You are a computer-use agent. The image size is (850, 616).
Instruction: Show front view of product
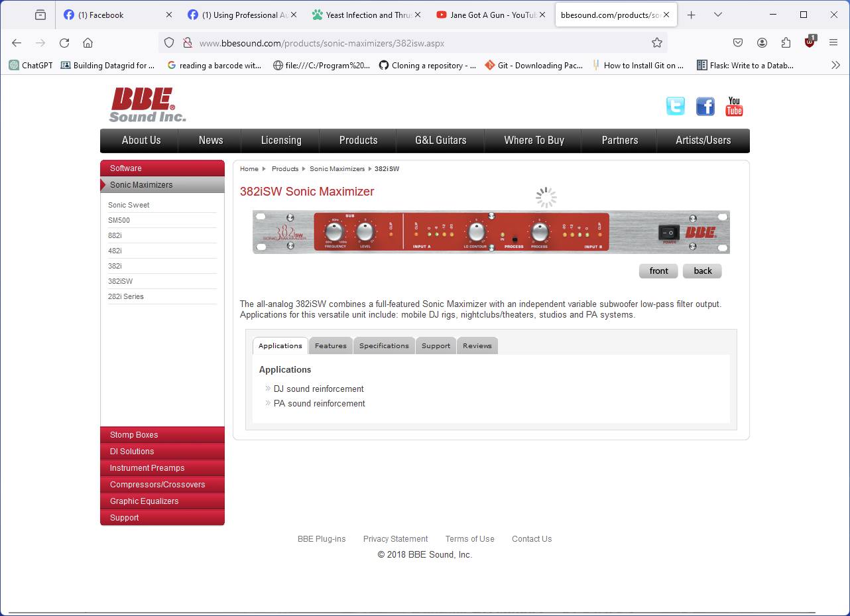(658, 271)
